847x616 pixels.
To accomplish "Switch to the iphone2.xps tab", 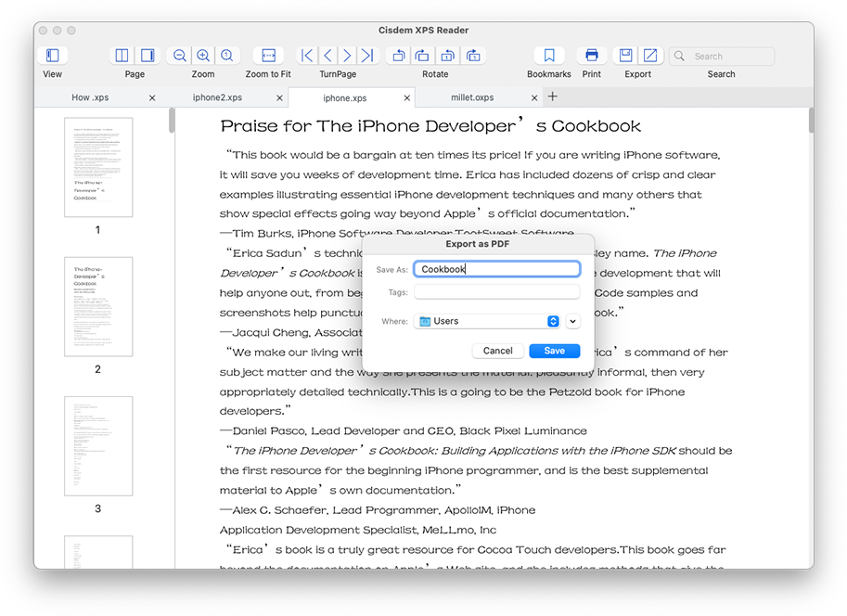I will 217,97.
